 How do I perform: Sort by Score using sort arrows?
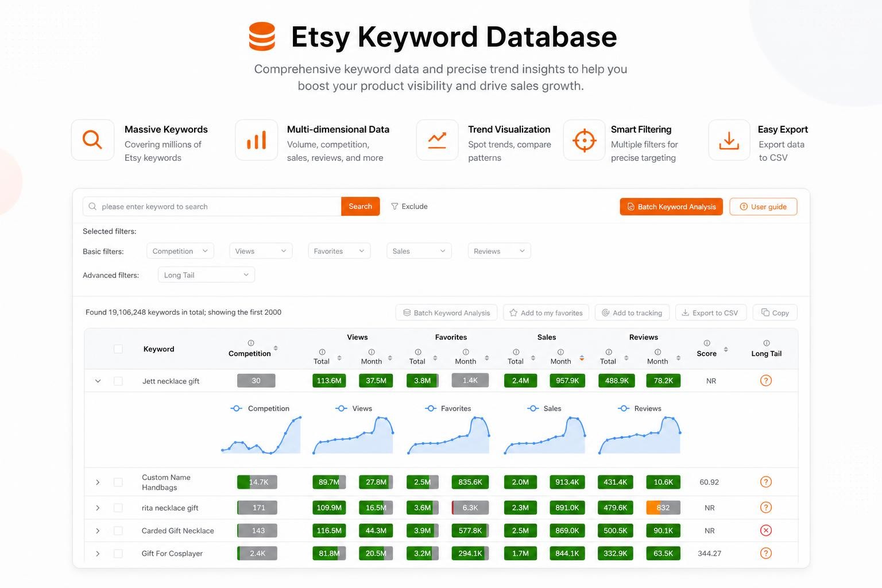tap(726, 349)
